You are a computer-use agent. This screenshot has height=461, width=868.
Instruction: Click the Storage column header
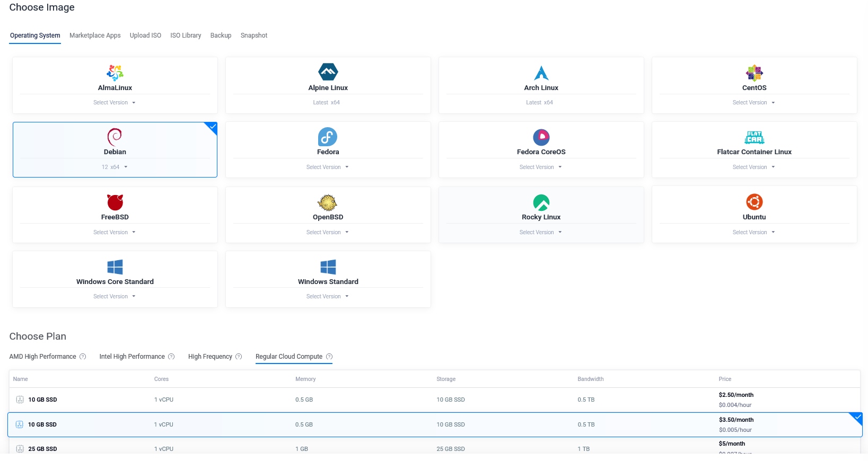(x=446, y=379)
